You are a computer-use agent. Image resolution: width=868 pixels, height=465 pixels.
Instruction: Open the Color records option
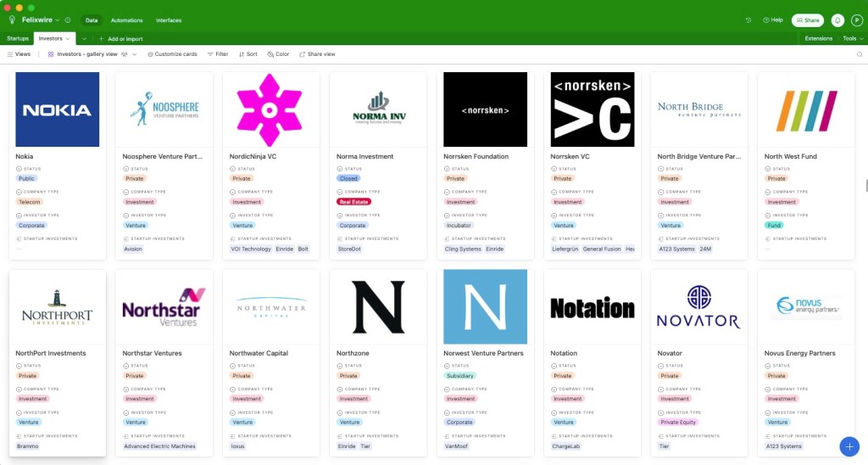click(x=278, y=53)
